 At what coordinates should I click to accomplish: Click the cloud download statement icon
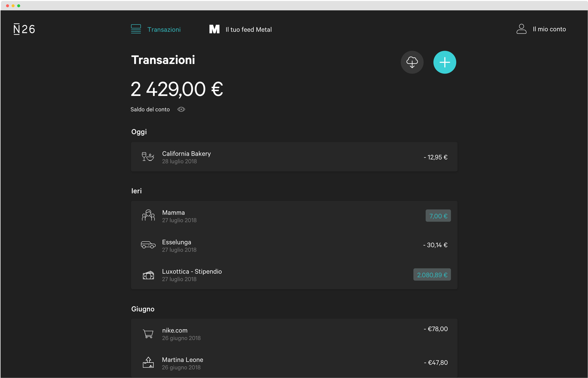coord(412,62)
